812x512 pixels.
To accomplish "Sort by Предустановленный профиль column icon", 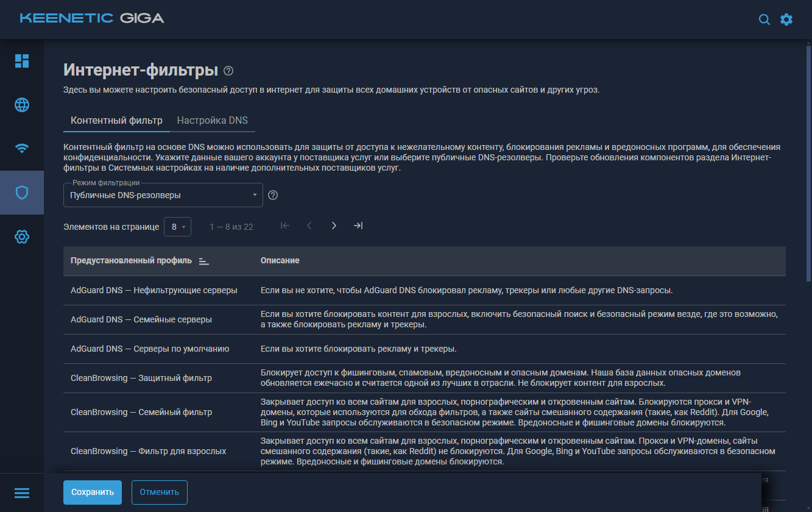I will 204,261.
